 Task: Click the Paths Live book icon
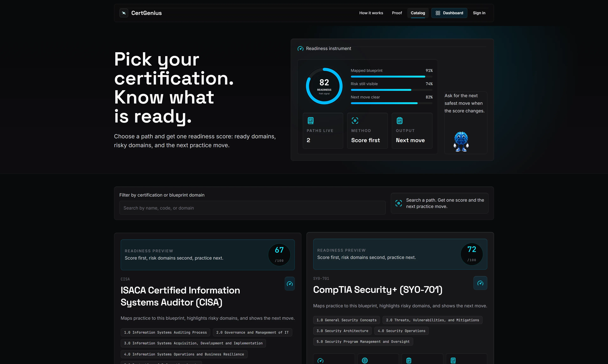[x=311, y=120]
